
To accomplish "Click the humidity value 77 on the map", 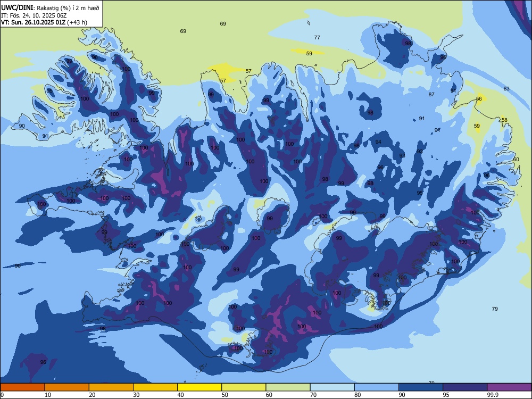I will click(x=317, y=38).
